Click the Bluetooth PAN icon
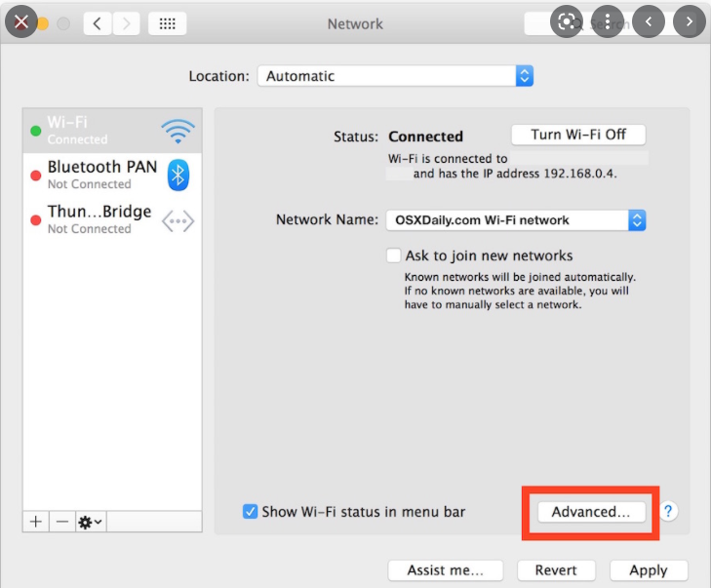The image size is (711, 588). 178,175
